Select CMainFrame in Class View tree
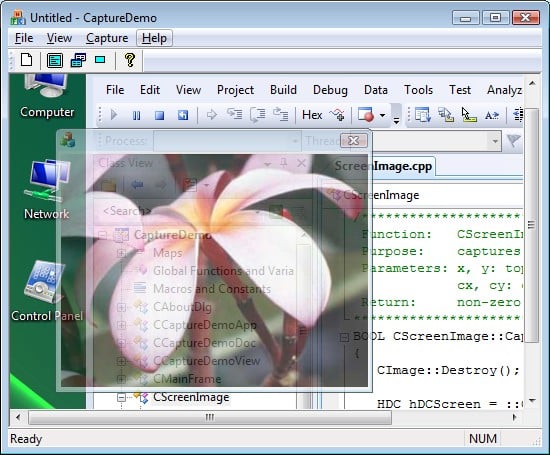 tap(187, 379)
